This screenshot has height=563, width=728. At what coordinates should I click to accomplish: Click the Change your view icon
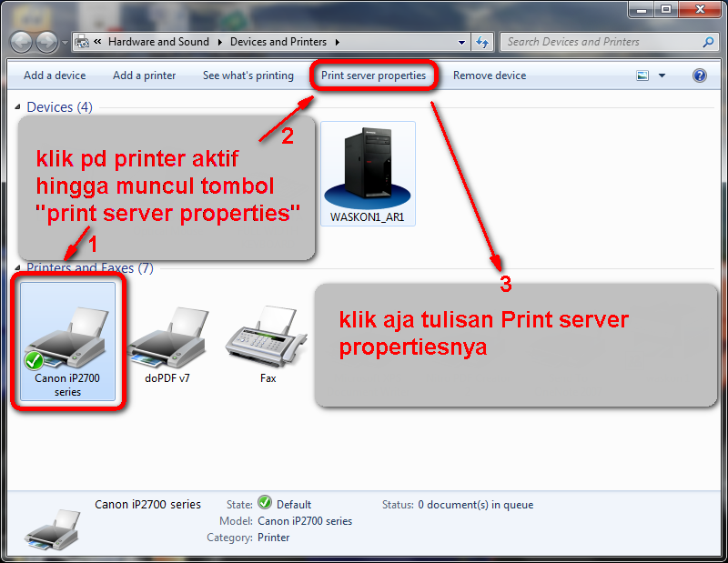[642, 75]
